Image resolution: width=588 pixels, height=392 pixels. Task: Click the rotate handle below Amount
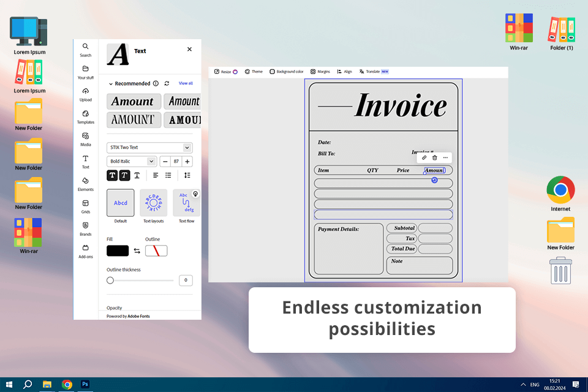click(434, 180)
